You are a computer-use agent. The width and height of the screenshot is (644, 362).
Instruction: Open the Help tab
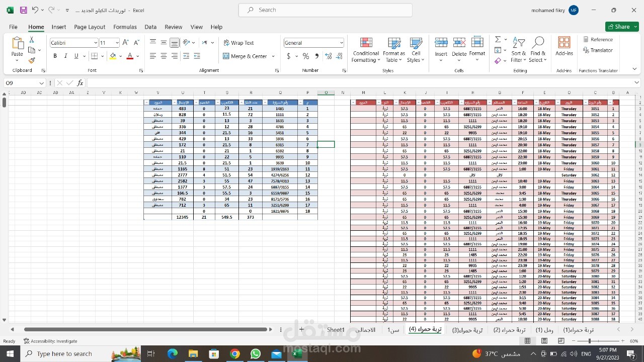pyautogui.click(x=216, y=27)
